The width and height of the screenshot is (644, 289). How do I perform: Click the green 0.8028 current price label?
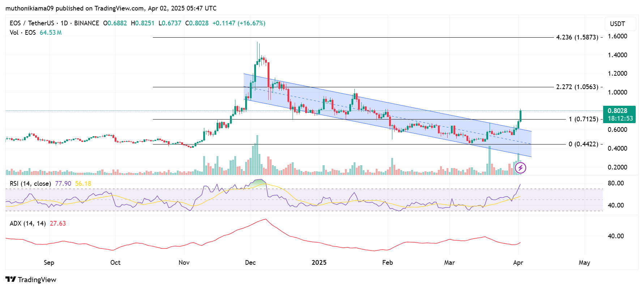pyautogui.click(x=618, y=111)
